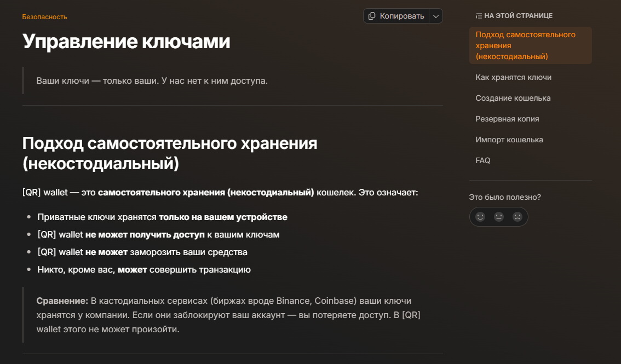Viewport: 621px width, 364px height.
Task: Click the Копировать button
Action: (x=396, y=16)
